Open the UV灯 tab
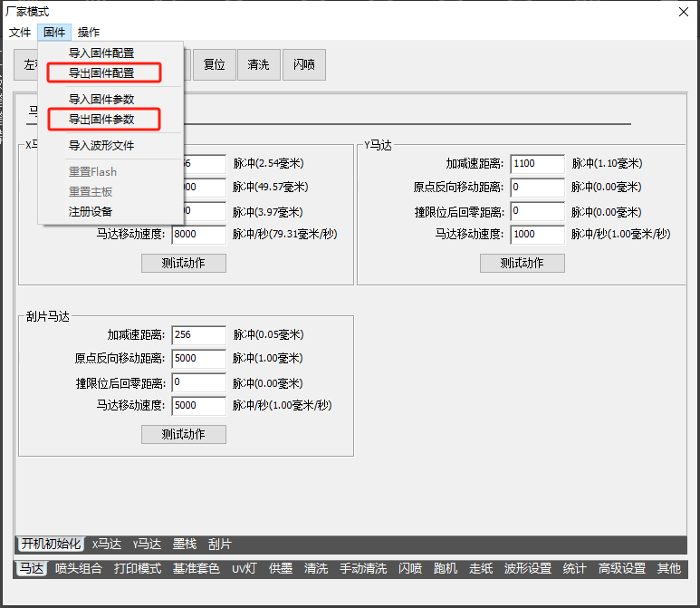Screen dimensions: 700x608 245,568
